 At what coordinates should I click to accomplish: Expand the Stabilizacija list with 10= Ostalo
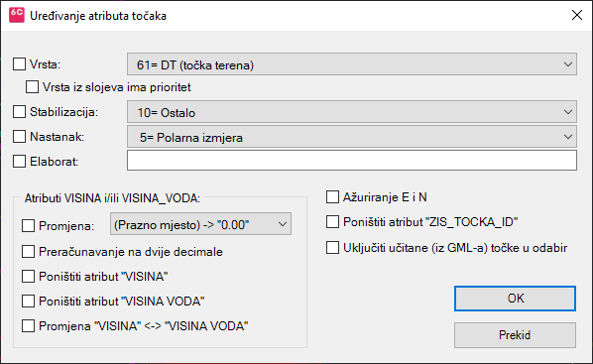352,112
